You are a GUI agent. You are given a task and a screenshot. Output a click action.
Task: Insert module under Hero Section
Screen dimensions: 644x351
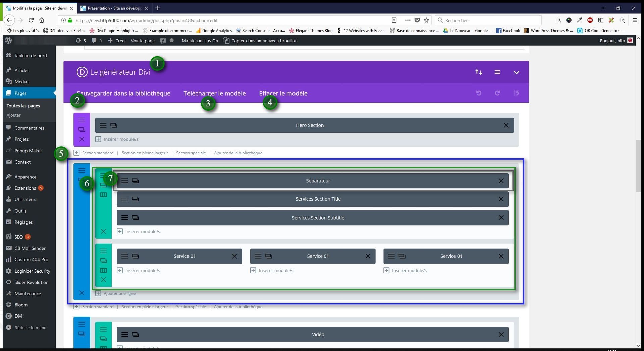117,139
